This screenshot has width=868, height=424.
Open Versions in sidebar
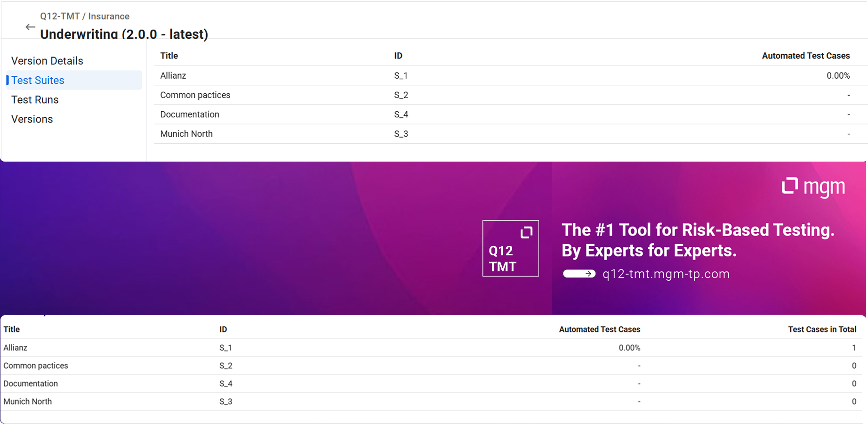tap(32, 119)
